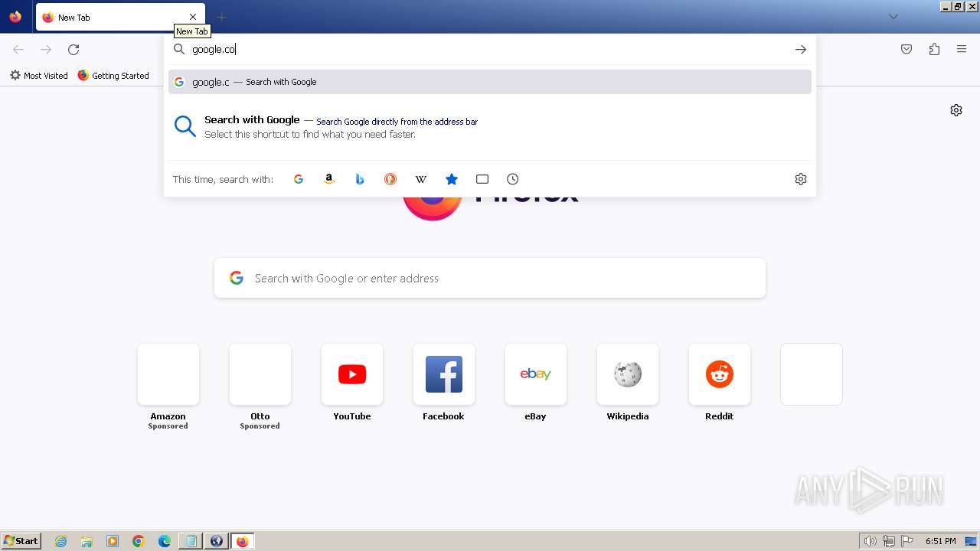Search this time with Google icon
Viewport: 980px width, 551px height.
tap(299, 179)
